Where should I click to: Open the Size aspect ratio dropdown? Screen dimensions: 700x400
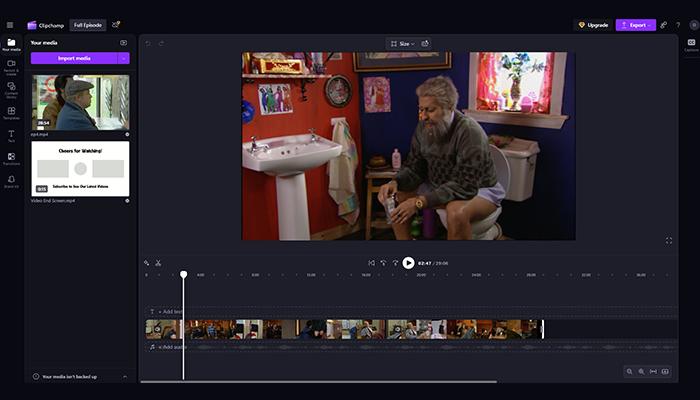coord(402,44)
